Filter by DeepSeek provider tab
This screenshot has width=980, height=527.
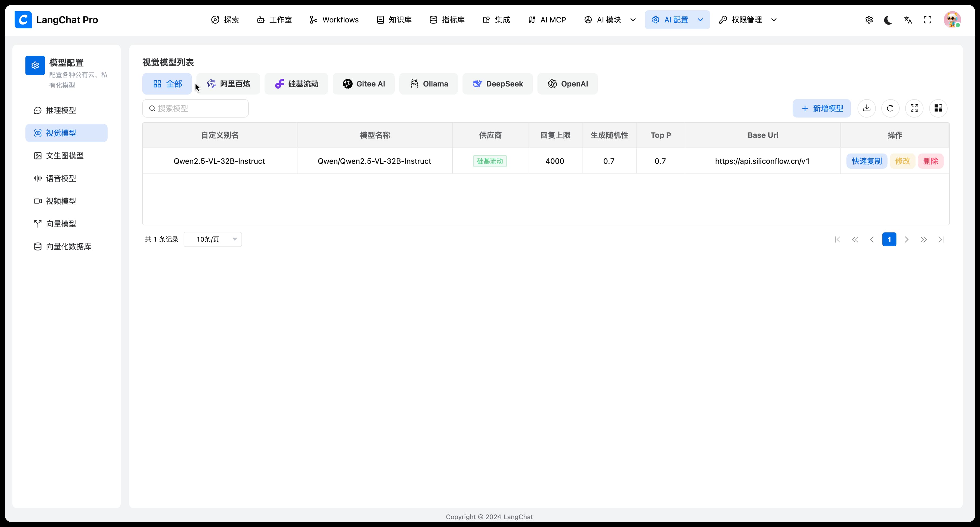click(x=498, y=84)
